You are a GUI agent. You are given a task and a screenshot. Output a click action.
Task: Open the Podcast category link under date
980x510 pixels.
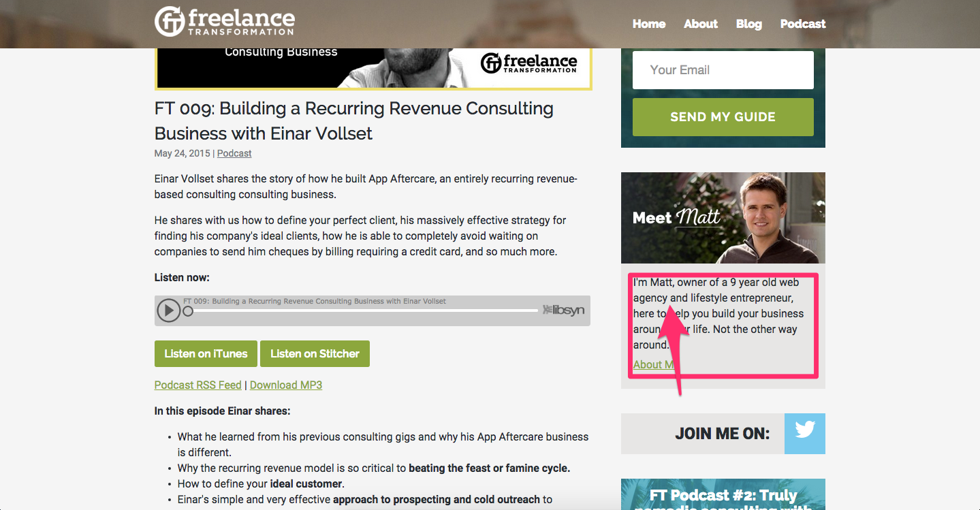[234, 154]
